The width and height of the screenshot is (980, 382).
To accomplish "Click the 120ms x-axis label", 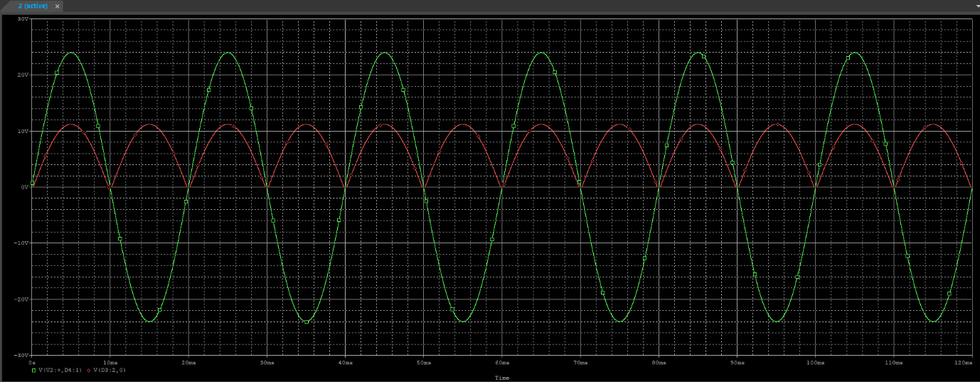I will coord(964,362).
